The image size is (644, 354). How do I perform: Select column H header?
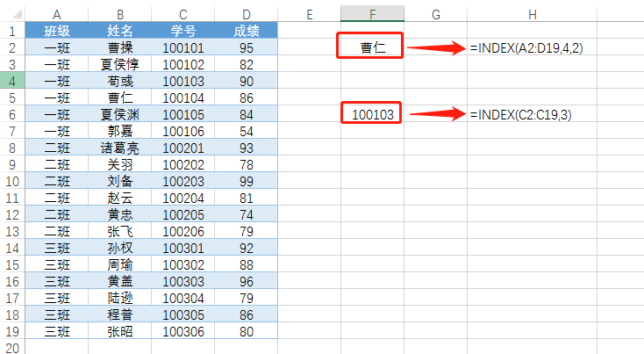coord(533,14)
